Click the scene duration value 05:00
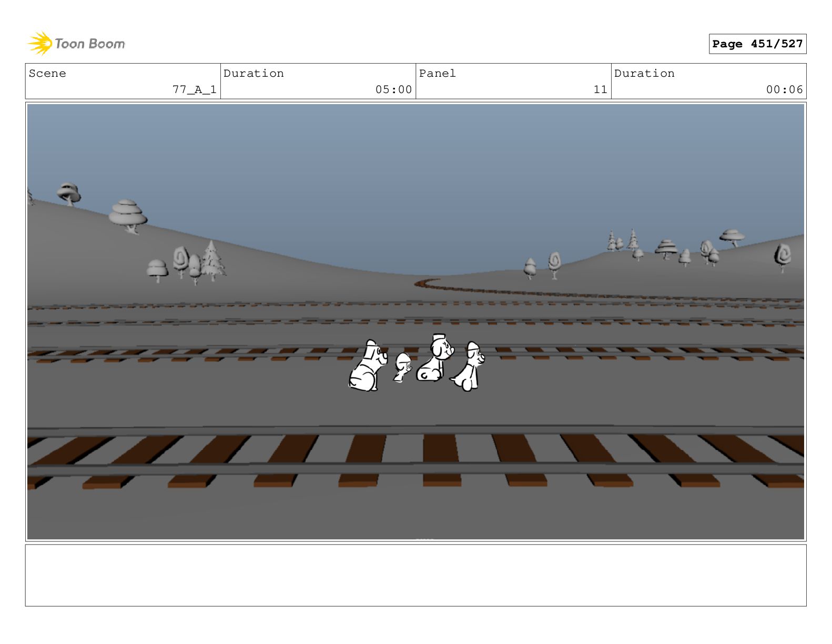832x644 pixels. tap(393, 90)
